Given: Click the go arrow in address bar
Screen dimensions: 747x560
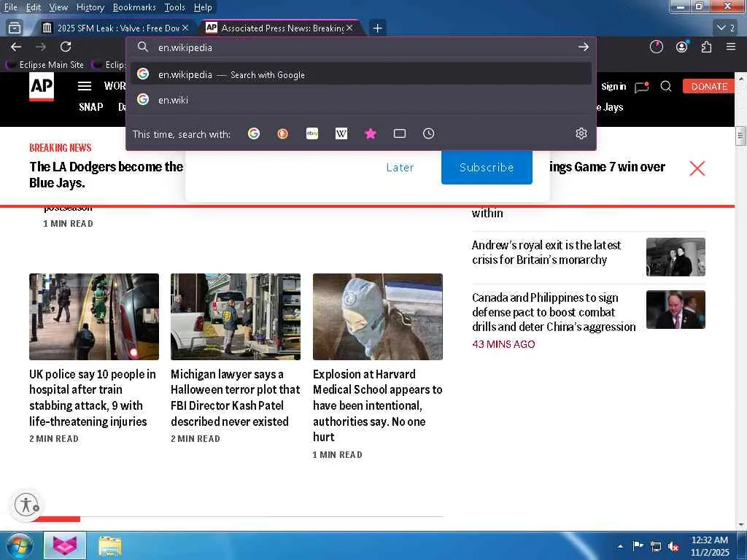Looking at the screenshot, I should (x=583, y=47).
